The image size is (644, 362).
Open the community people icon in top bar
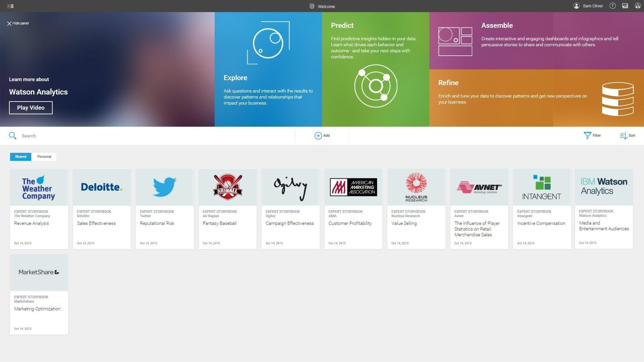point(638,6)
